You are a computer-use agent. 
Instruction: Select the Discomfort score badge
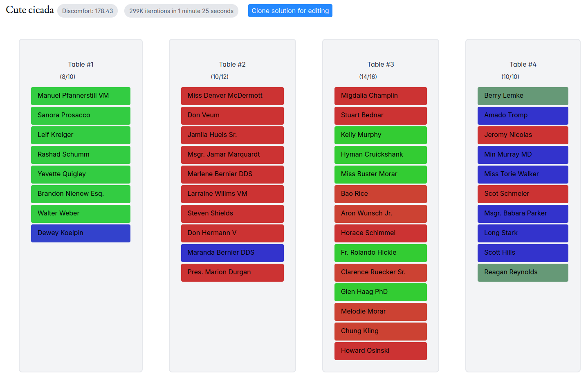point(88,11)
